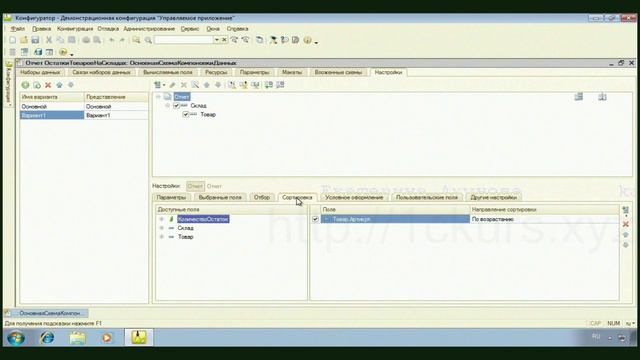Click the Move sort field up icon
Screen dimensions: 640x360
[x=625, y=235]
